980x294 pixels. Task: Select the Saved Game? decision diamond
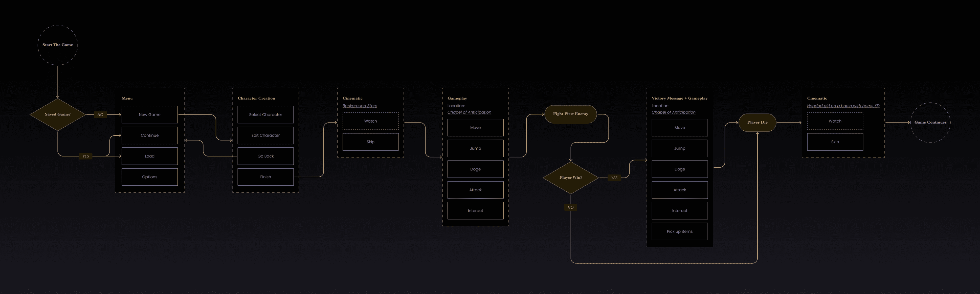[x=57, y=114]
